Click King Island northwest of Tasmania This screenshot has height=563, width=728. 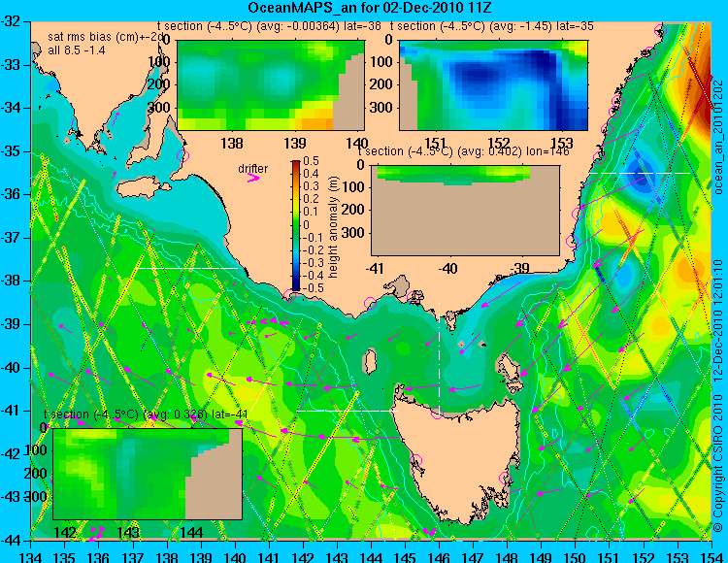[369, 362]
